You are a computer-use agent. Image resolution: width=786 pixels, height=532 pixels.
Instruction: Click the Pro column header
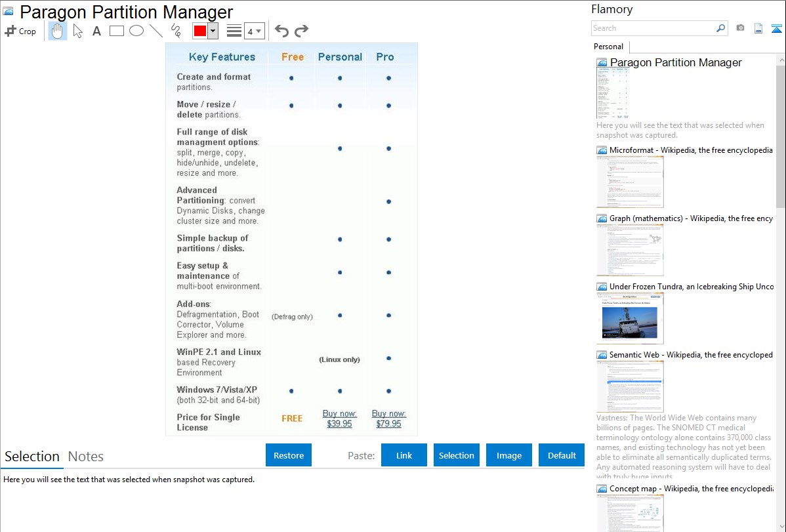click(x=385, y=56)
